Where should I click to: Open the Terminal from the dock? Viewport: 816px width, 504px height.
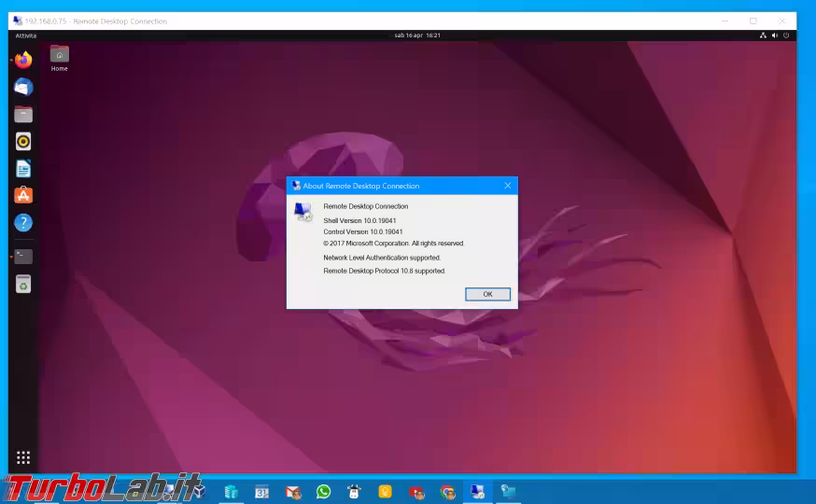(23, 256)
